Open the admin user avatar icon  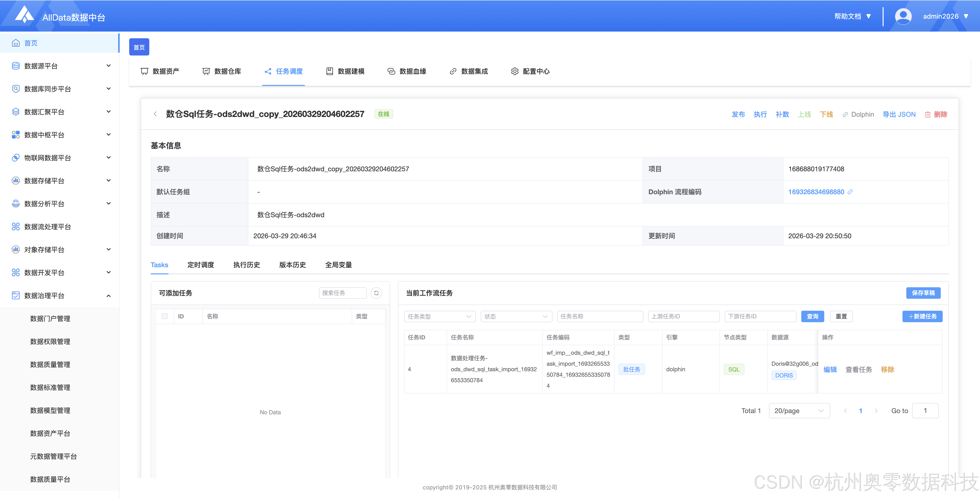(903, 16)
